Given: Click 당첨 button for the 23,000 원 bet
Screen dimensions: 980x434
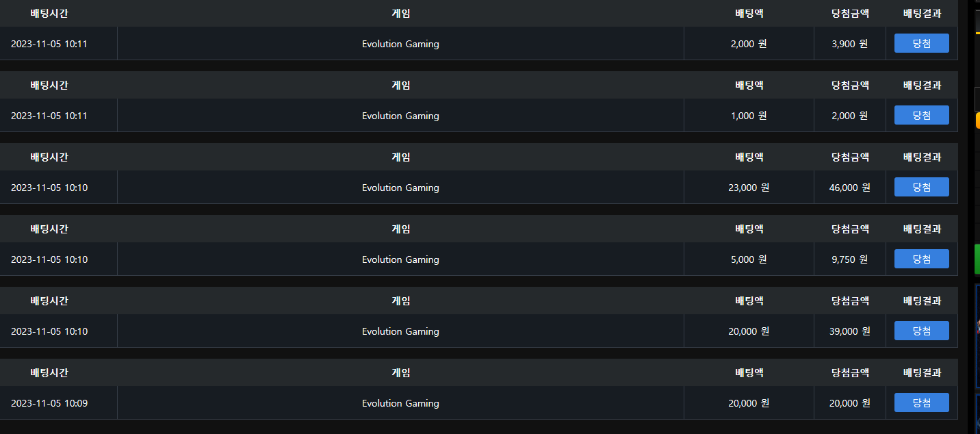Looking at the screenshot, I should 921,187.
